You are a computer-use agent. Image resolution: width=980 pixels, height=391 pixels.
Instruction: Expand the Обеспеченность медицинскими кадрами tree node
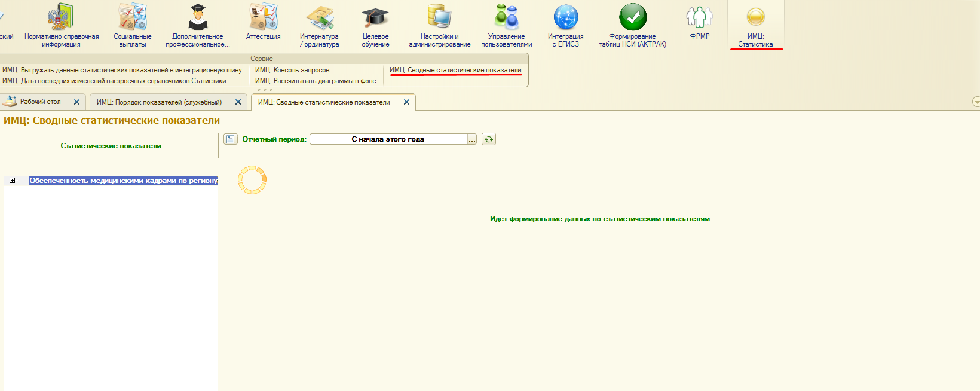tap(12, 181)
